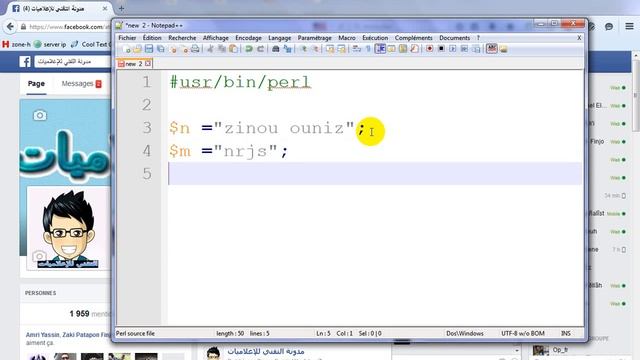Open the ? help menu
Viewport: 640px width, 360px height.
coord(478,38)
